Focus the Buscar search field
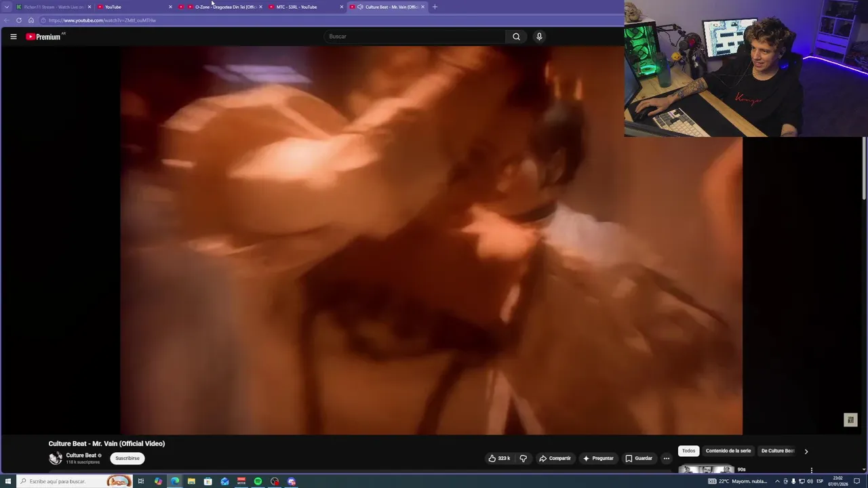 415,37
